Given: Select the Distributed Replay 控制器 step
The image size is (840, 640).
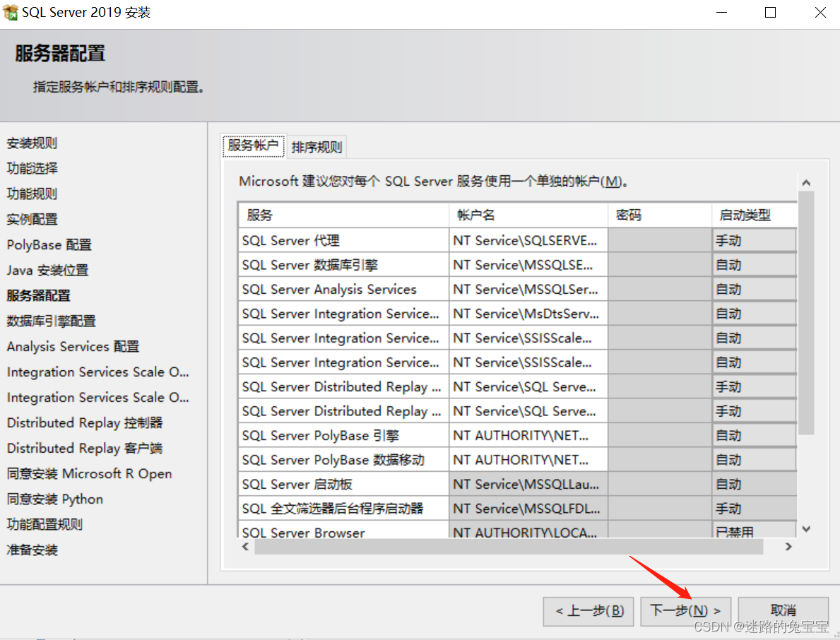Looking at the screenshot, I should pyautogui.click(x=85, y=423).
